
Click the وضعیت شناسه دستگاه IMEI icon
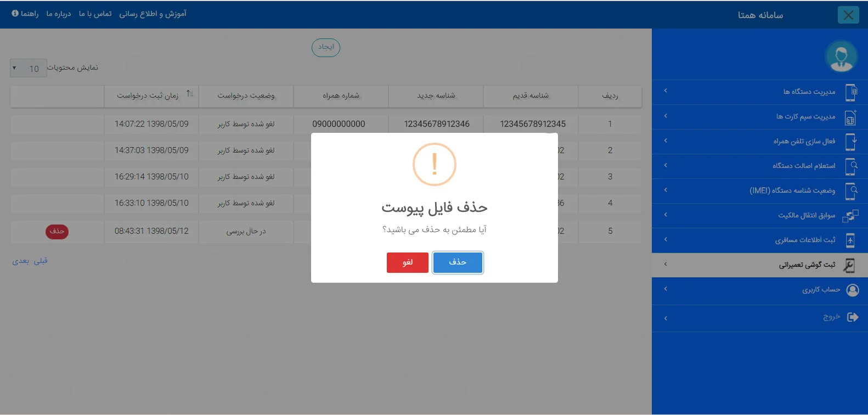(x=851, y=191)
